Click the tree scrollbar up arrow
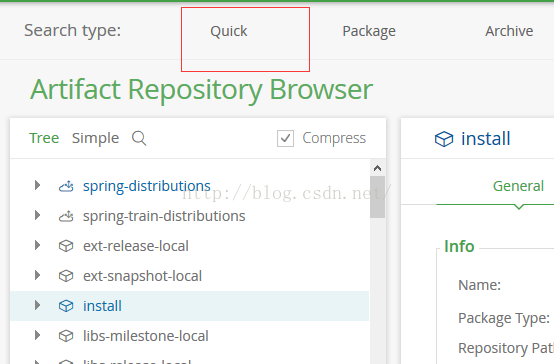The width and height of the screenshot is (554, 364). pos(377,168)
